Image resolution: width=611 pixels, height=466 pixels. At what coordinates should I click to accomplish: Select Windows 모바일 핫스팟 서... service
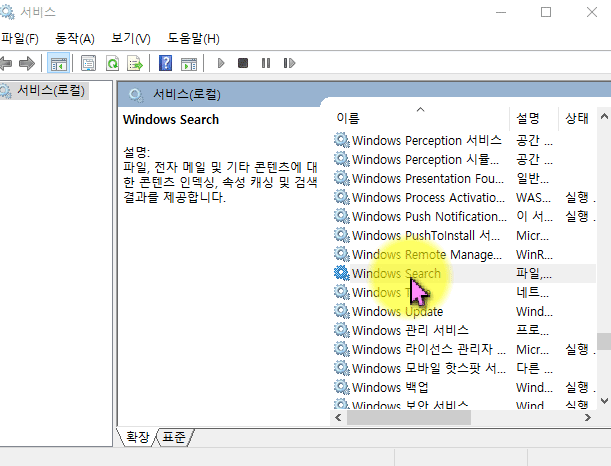click(x=464, y=369)
